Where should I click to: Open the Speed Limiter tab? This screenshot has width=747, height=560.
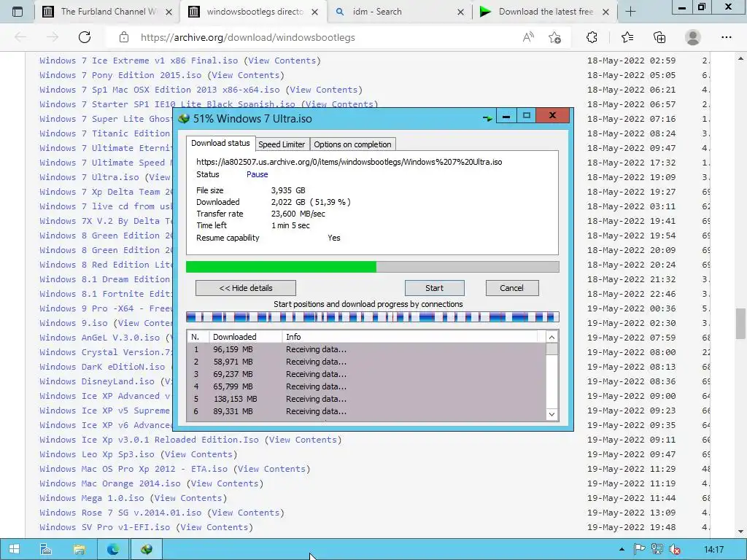click(x=282, y=144)
